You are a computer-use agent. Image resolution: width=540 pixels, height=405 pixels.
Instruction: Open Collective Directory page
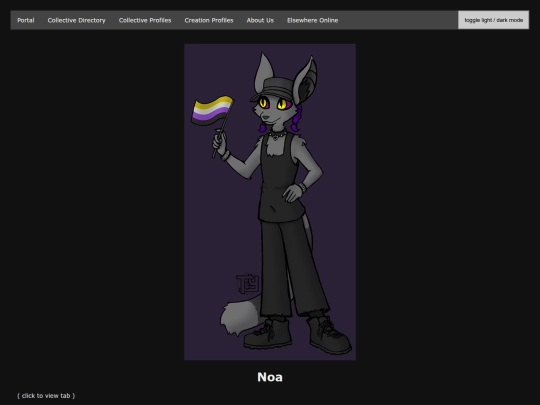click(x=76, y=20)
